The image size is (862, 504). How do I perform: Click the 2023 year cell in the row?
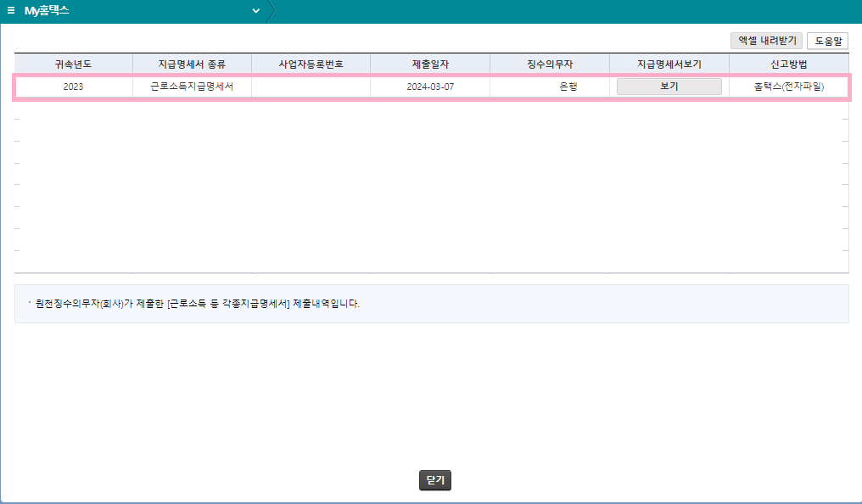(x=73, y=86)
